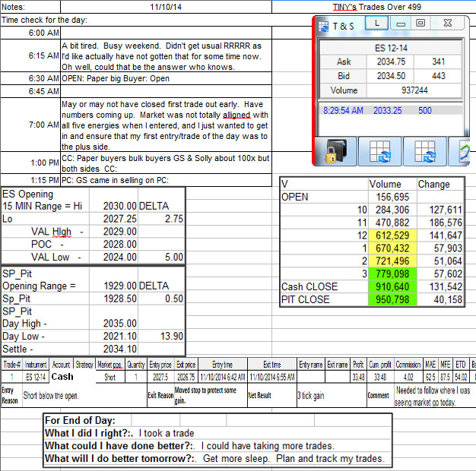Click the OPEN volume 156,695
Screen dimensions: 476x471
tap(392, 197)
